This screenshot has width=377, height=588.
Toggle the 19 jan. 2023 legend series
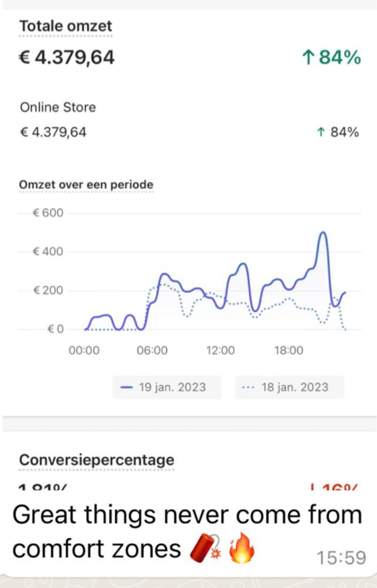pos(167,387)
